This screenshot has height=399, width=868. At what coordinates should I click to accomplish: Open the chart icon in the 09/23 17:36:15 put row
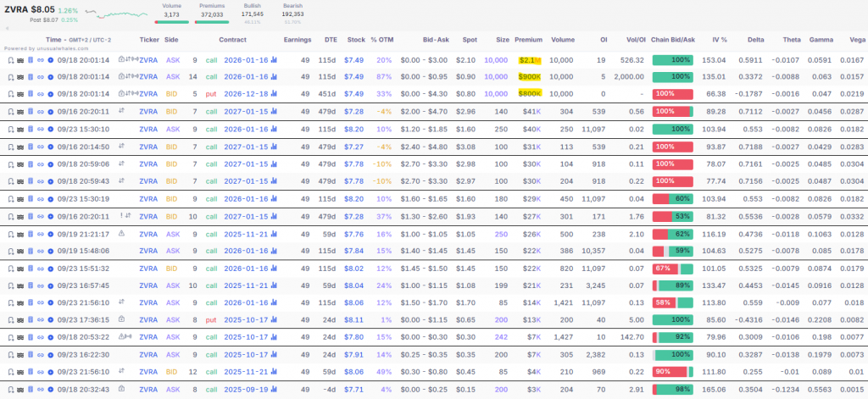pyautogui.click(x=274, y=320)
